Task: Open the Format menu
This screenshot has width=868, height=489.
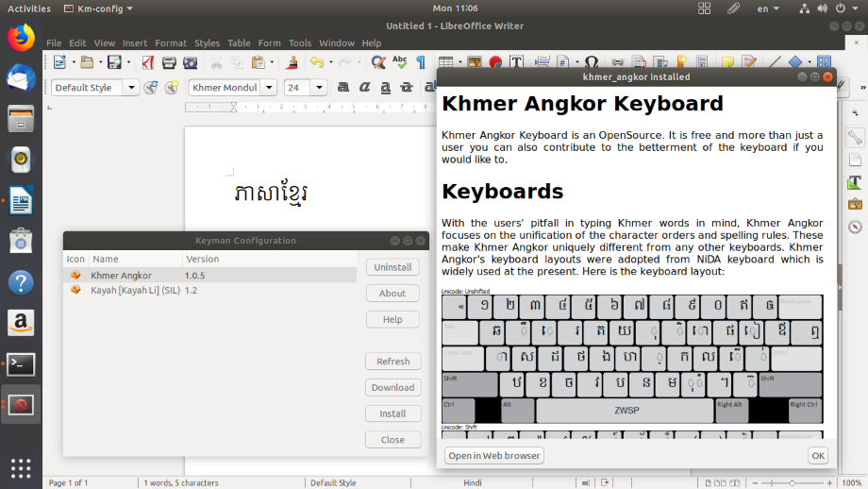Action: pyautogui.click(x=171, y=43)
